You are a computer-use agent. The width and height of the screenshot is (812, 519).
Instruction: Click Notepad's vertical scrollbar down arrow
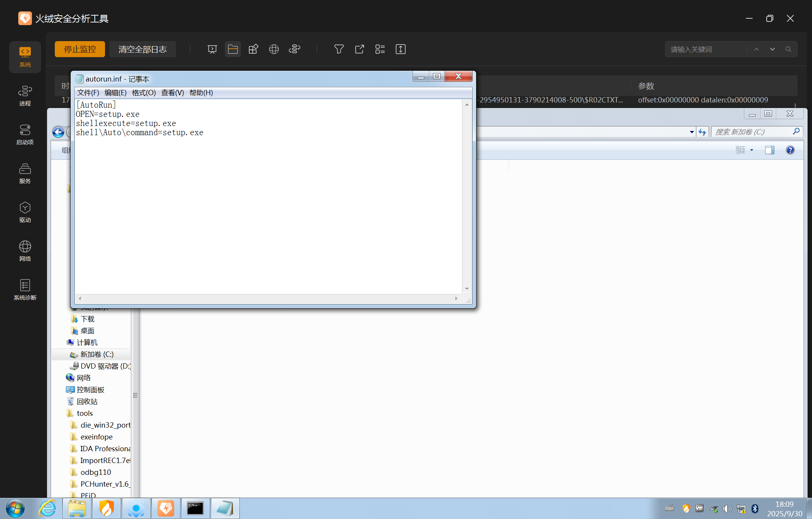[x=467, y=289]
